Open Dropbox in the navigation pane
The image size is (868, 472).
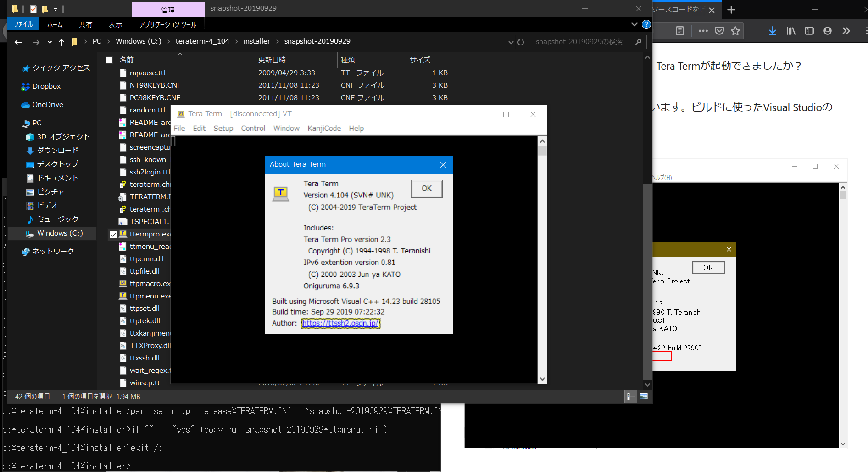46,86
